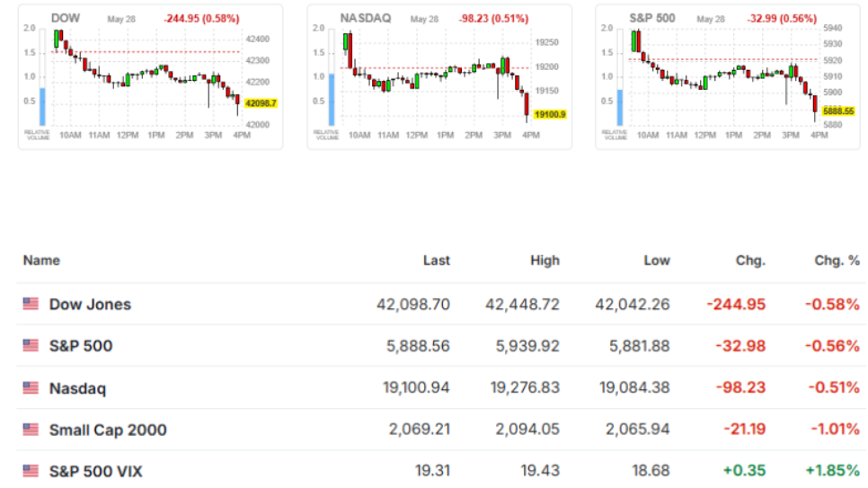Sort the table by Chg. % column
The image size is (868, 488).
click(837, 261)
